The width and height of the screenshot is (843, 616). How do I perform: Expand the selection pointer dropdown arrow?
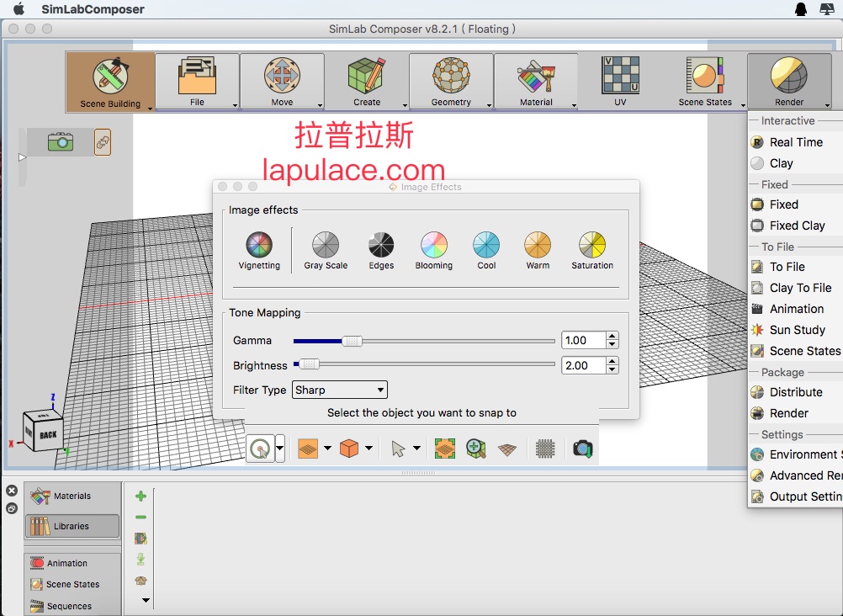coord(416,448)
